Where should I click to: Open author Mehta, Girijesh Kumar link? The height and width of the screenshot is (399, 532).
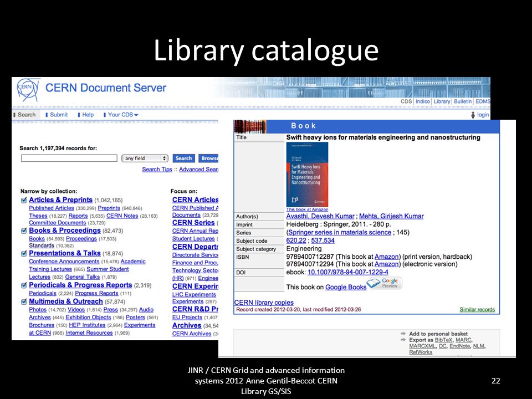click(x=391, y=216)
